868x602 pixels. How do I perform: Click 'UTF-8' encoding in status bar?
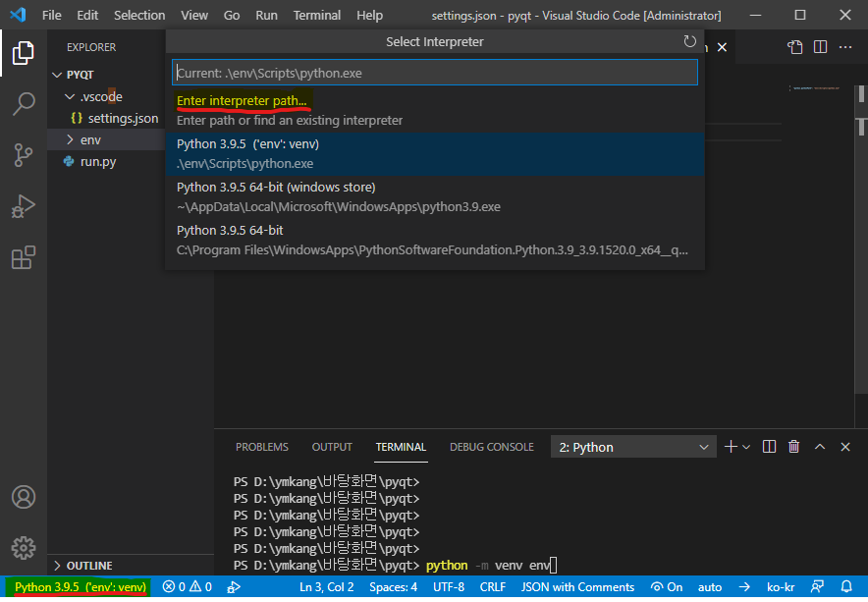pos(449,587)
